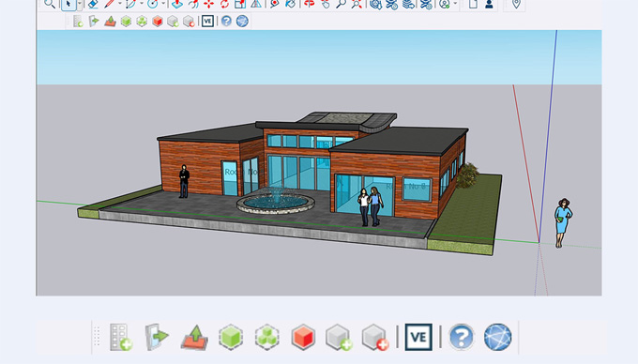Viewport: 638px width, 364px height.
Task: Select the Pan hand tool
Action: coord(326,4)
